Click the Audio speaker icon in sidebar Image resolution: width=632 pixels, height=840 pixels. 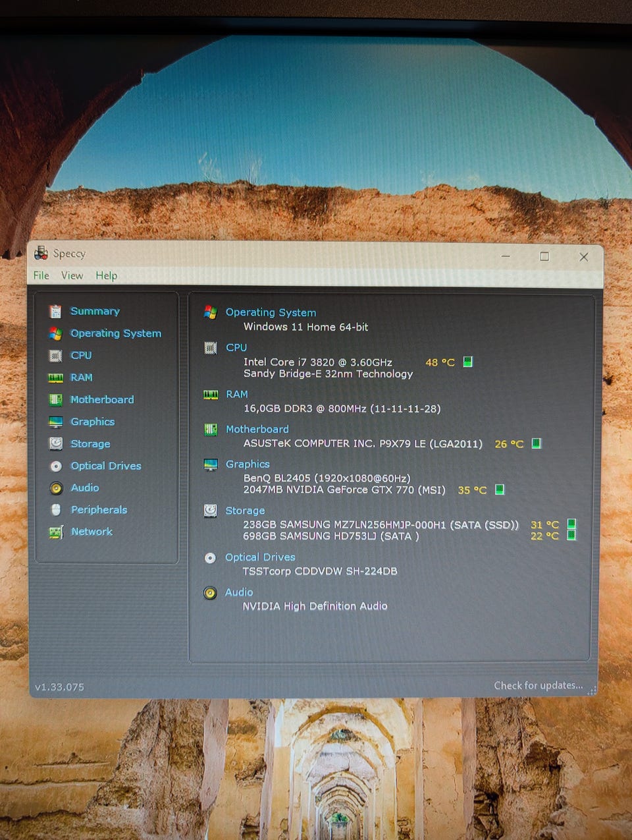(x=56, y=488)
